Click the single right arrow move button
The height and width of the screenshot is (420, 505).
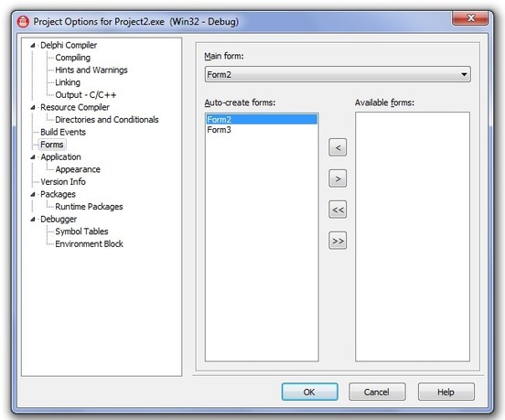pos(338,178)
